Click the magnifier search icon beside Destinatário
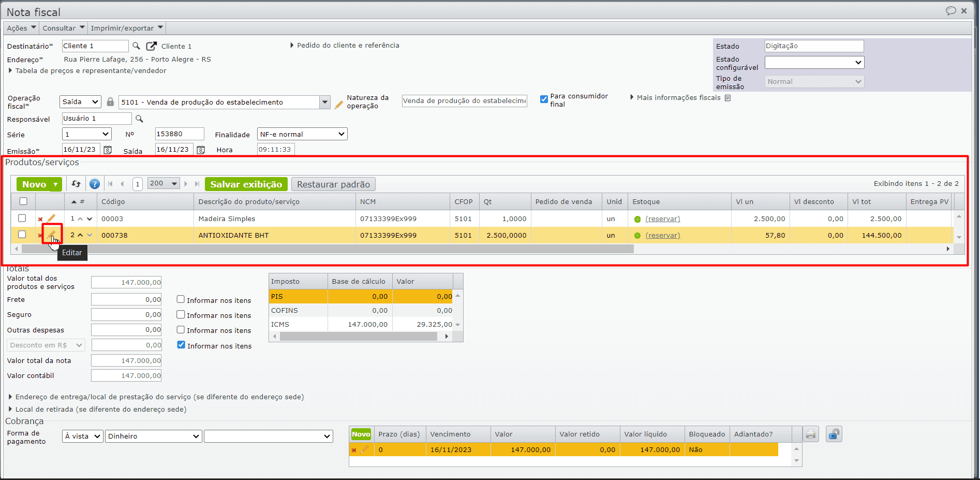980x480 pixels. point(137,46)
